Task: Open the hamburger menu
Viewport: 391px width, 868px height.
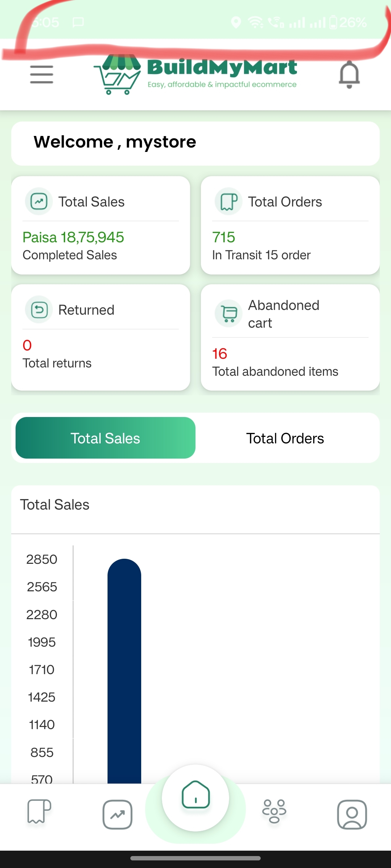Action: pyautogui.click(x=42, y=75)
